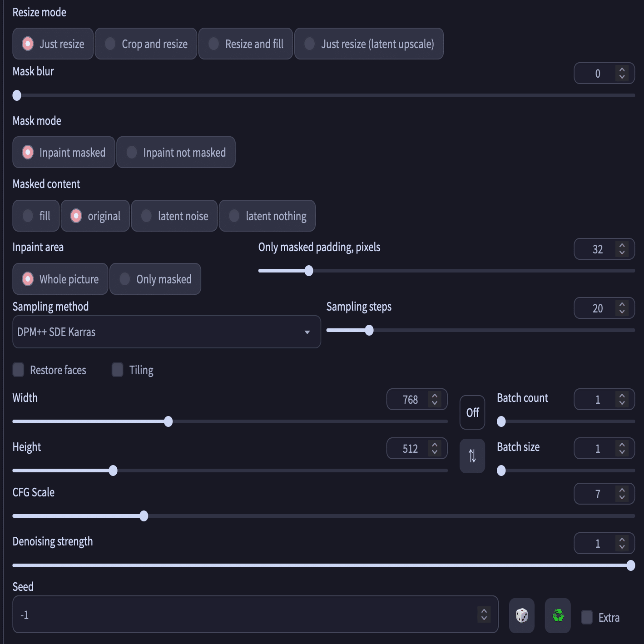Click the Denoising strength slider handle
Image resolution: width=644 pixels, height=644 pixels.
(630, 565)
